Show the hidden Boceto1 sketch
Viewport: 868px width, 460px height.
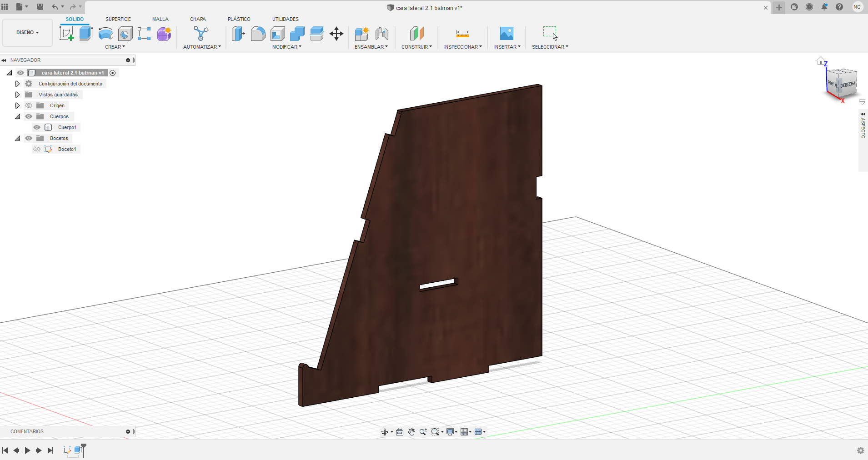(37, 149)
